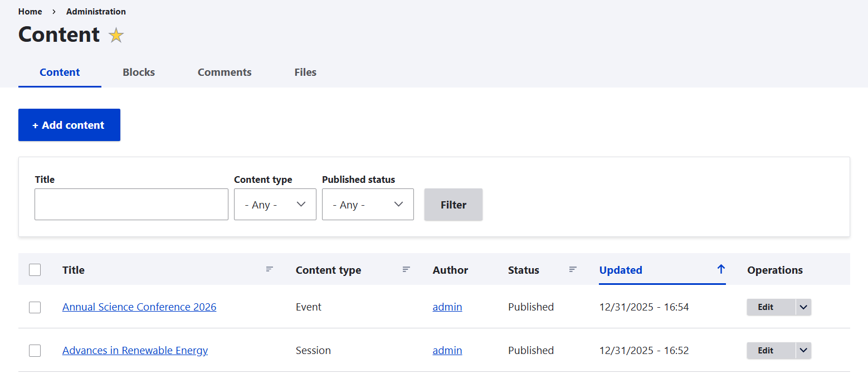Screen dimensions: 868x383
Task: Click the sort icon next to the Status column
Action: tap(573, 269)
